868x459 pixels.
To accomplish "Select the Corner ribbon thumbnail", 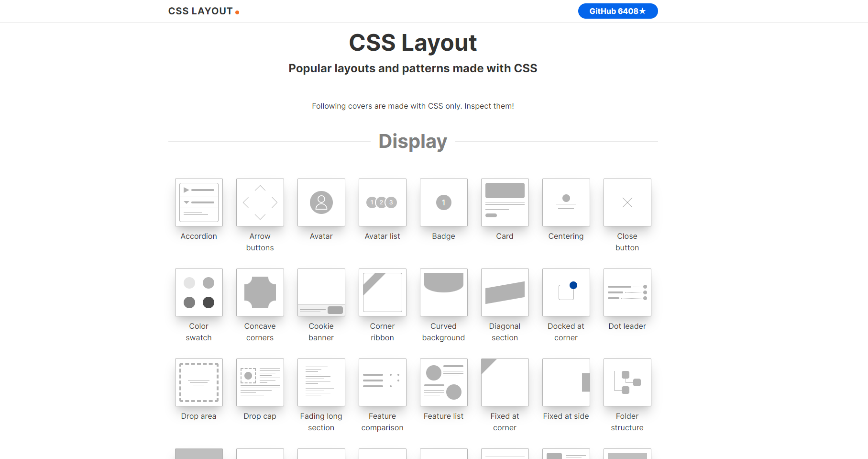I will pyautogui.click(x=382, y=292).
